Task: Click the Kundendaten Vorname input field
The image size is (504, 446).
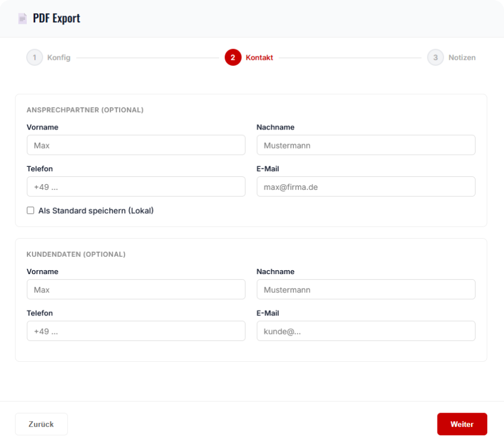Action: point(136,289)
